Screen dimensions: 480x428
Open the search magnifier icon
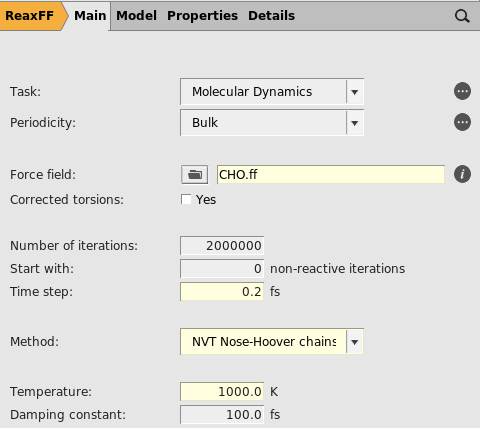click(x=462, y=16)
